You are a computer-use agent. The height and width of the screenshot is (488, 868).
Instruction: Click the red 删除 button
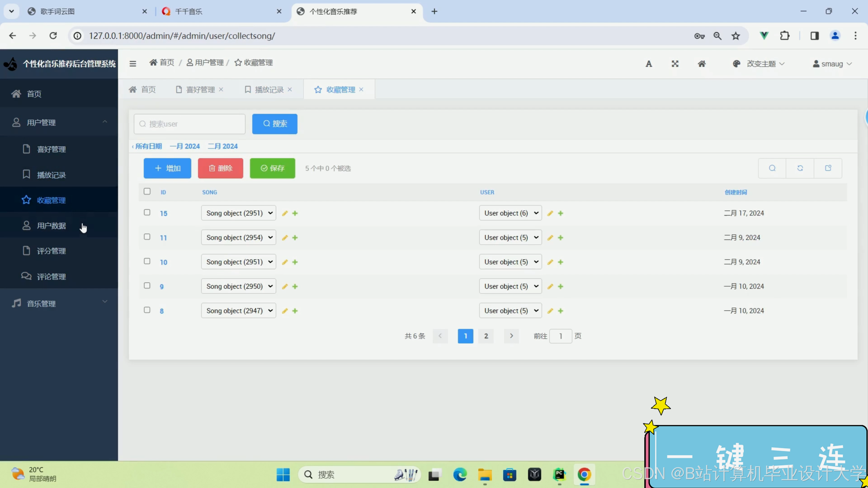tap(220, 168)
